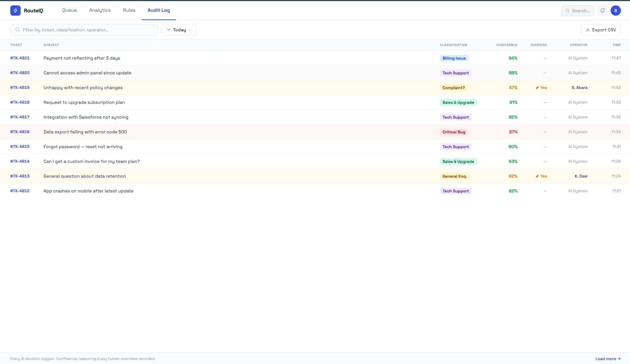Viewport: 630px width, 364px height.
Task: Switch to the Queue tab
Action: coord(69,10)
